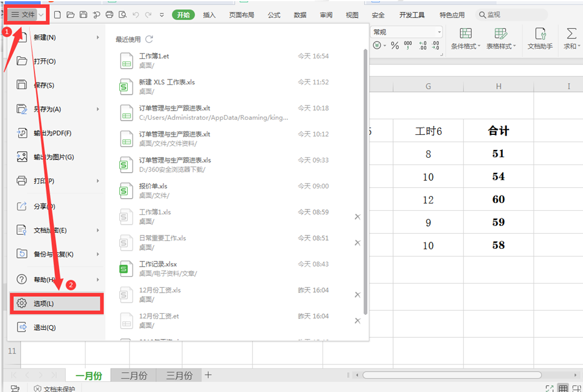Click the percent style icon
The height and width of the screenshot is (392, 583).
tap(395, 46)
